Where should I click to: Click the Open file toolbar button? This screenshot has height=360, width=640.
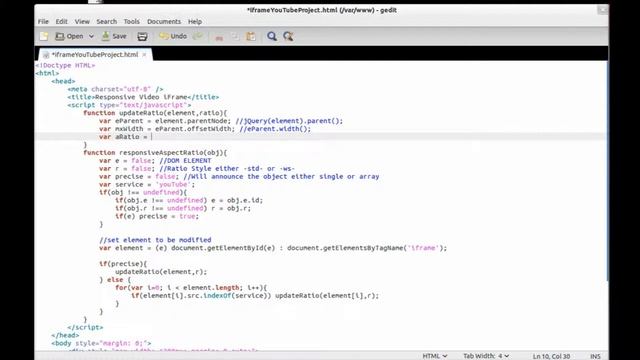coord(69,36)
